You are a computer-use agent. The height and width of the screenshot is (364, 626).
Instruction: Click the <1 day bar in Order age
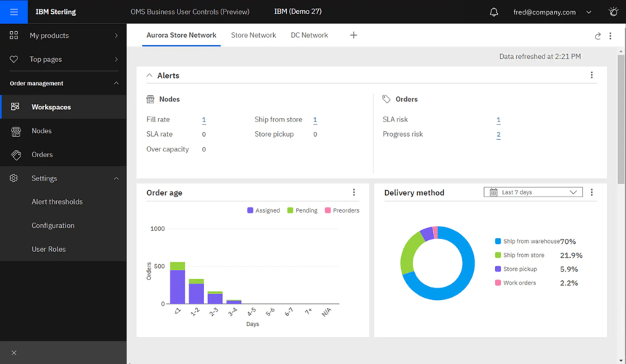click(178, 282)
